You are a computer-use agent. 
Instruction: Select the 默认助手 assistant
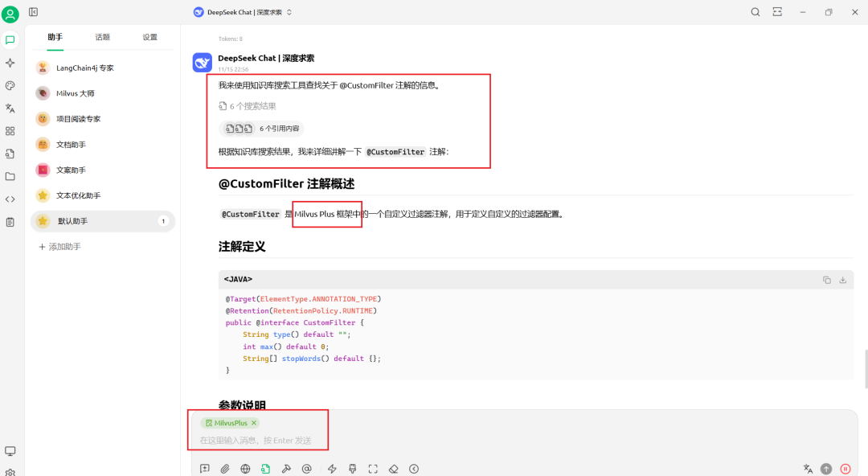click(103, 221)
